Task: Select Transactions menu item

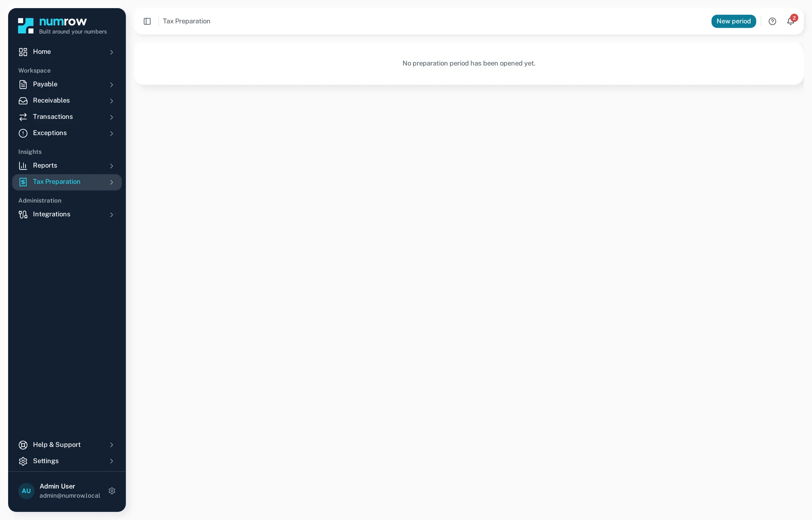Action: pyautogui.click(x=67, y=117)
